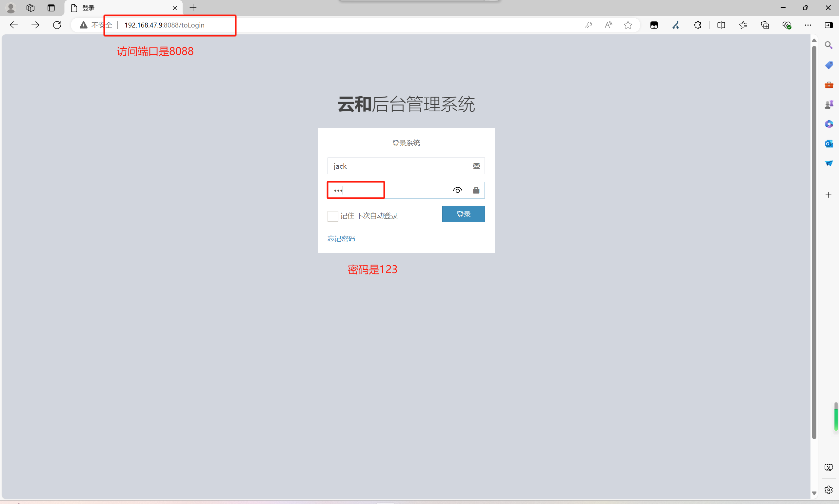The height and width of the screenshot is (504, 839).
Task: Open sidebar Search magnifier icon
Action: (829, 45)
